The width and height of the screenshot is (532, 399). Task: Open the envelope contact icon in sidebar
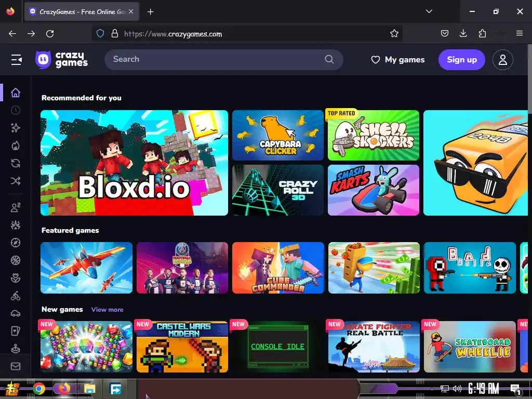(16, 366)
